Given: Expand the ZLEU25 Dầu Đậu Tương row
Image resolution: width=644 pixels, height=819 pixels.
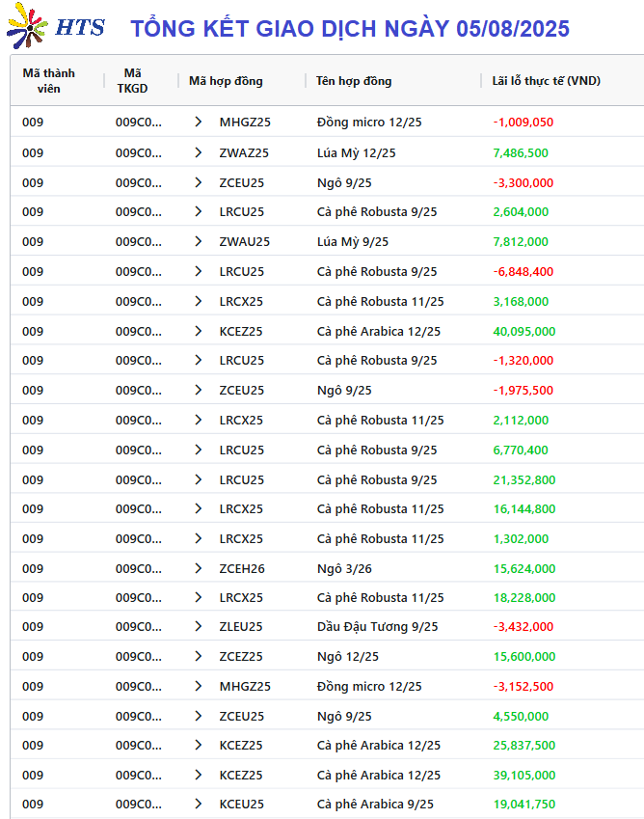Looking at the screenshot, I should pos(199,626).
